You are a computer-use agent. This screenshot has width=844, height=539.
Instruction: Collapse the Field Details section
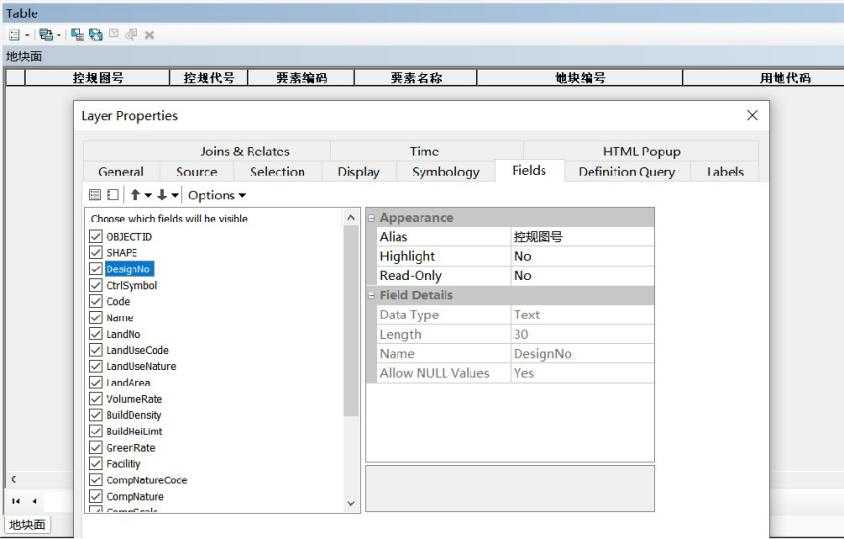pos(372,296)
